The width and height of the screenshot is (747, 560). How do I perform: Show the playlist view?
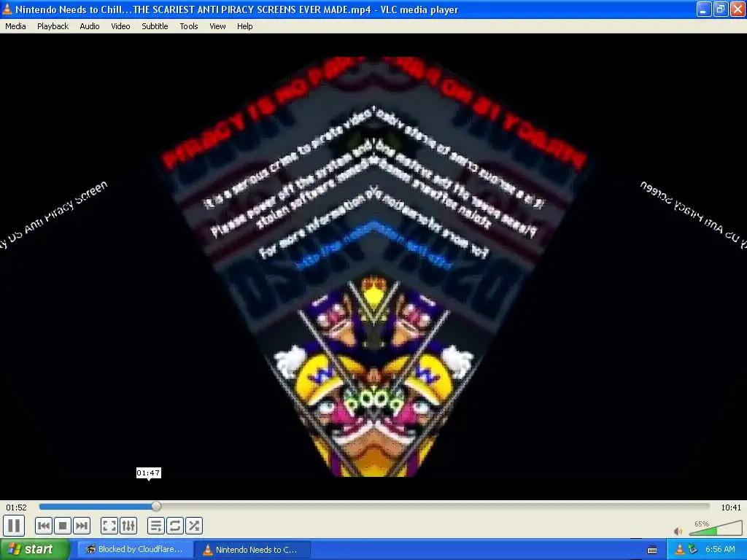(156, 526)
